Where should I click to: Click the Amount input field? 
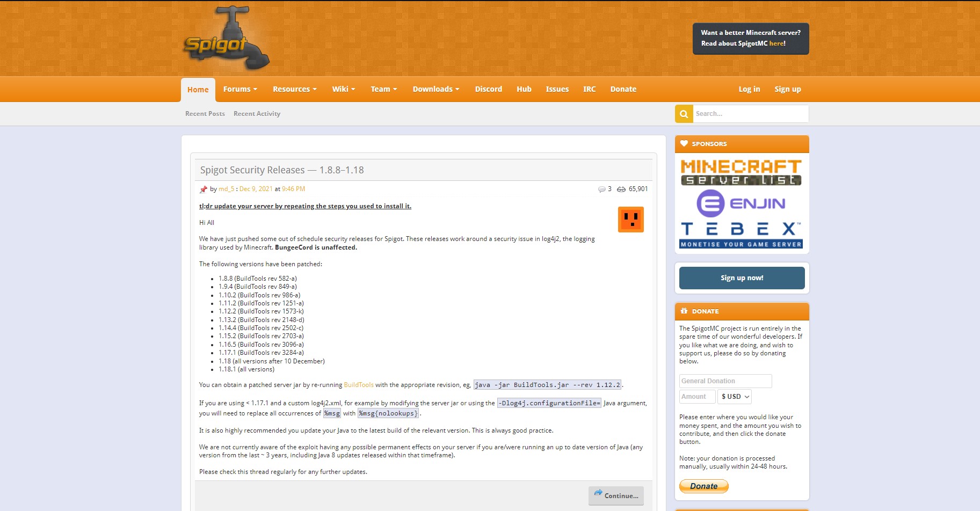(697, 397)
